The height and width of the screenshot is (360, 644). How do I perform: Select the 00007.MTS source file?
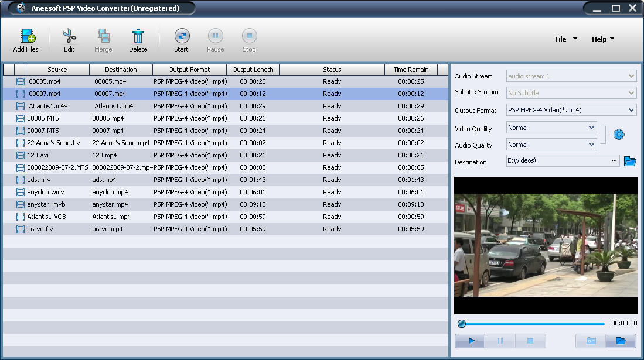coord(43,131)
